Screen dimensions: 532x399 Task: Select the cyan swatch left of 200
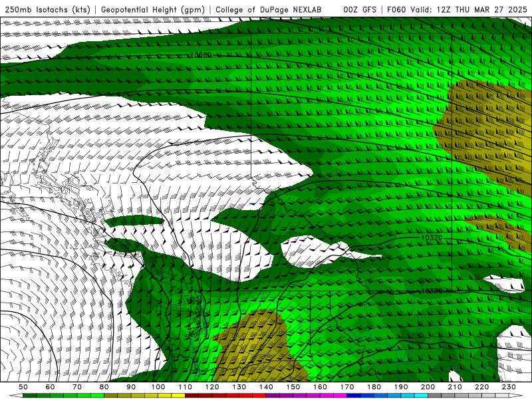point(421,396)
